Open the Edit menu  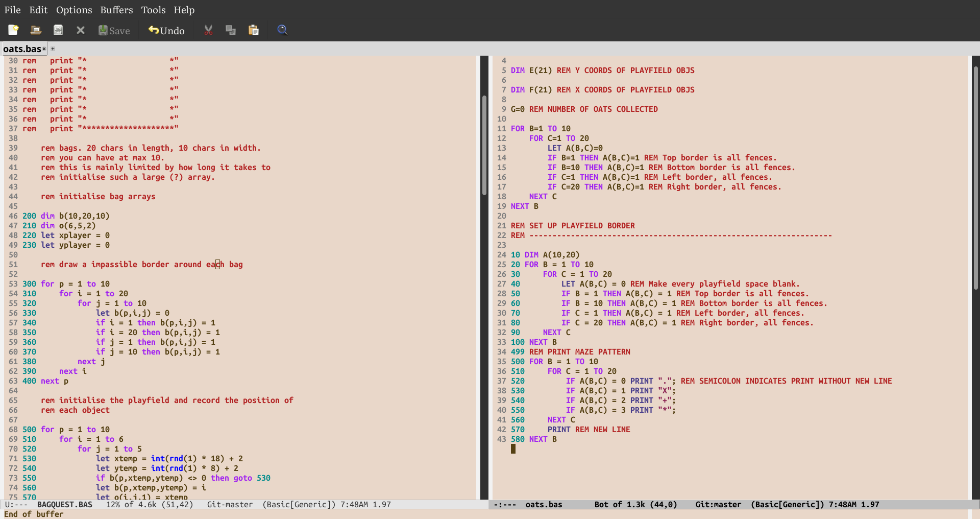click(x=38, y=10)
